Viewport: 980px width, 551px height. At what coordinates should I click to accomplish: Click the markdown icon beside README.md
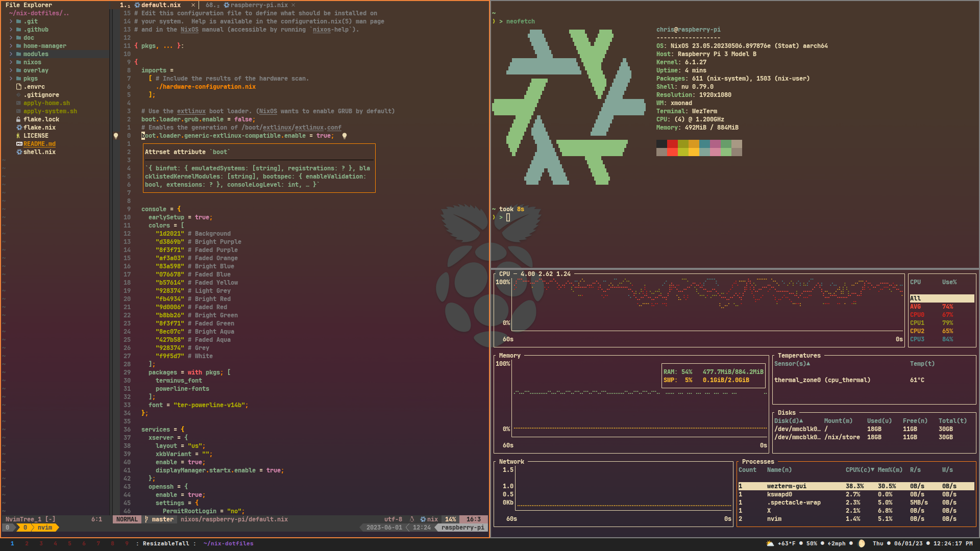(x=19, y=144)
